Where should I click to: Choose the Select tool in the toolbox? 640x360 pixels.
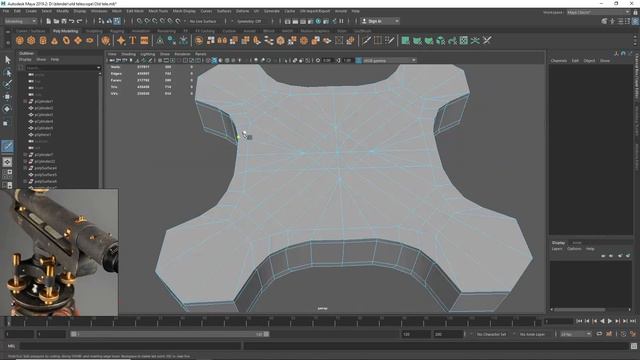pos(7,60)
